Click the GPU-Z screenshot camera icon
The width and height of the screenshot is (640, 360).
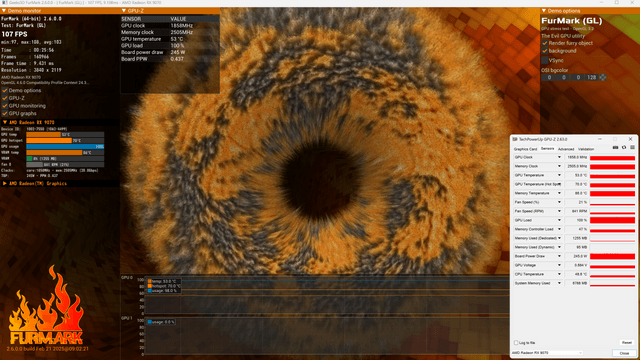click(615, 148)
